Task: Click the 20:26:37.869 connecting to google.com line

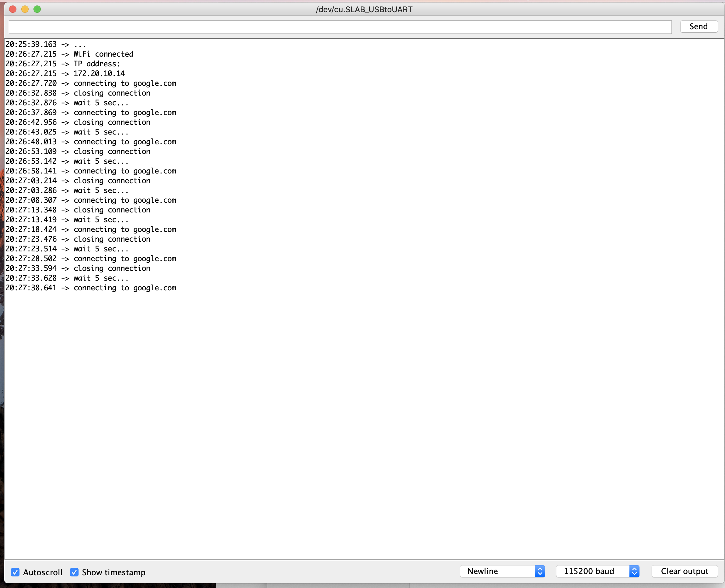Action: (x=91, y=112)
